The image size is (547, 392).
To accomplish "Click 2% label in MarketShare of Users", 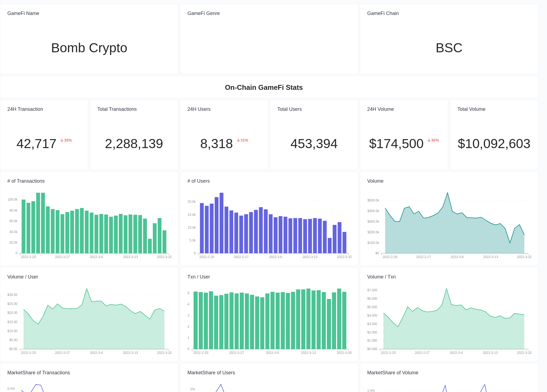I will [x=193, y=389].
